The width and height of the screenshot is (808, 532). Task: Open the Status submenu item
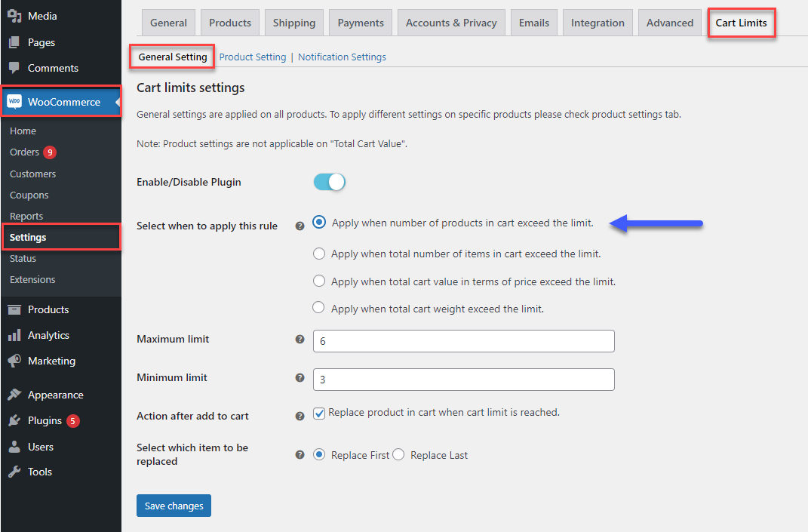click(x=23, y=258)
